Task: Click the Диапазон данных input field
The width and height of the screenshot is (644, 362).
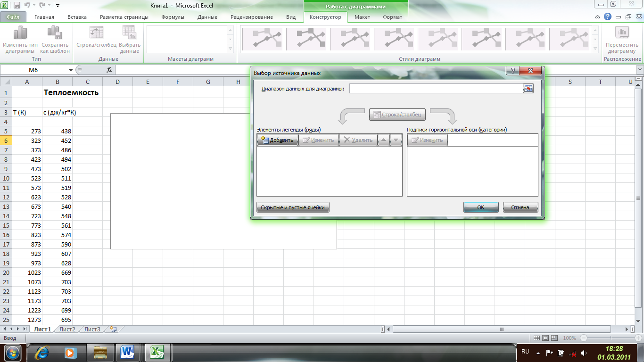Action: (435, 89)
